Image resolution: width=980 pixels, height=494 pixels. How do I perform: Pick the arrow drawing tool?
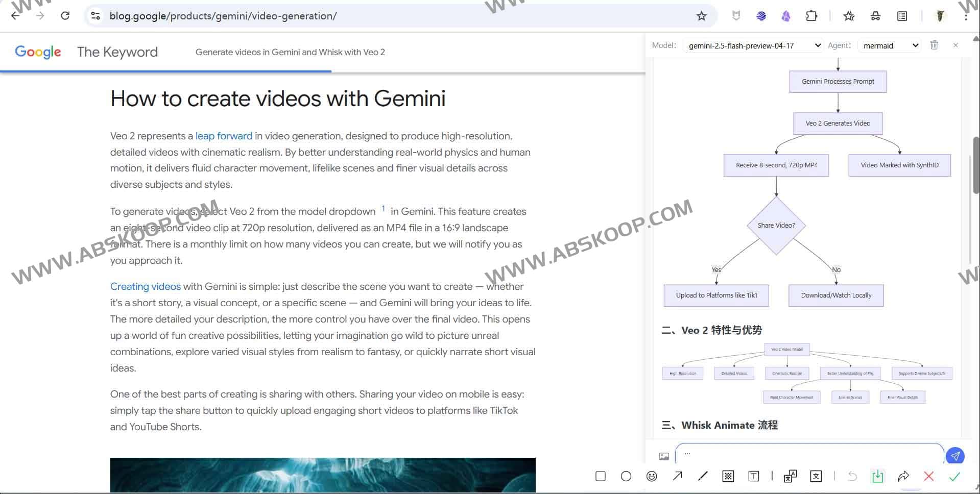tap(677, 476)
